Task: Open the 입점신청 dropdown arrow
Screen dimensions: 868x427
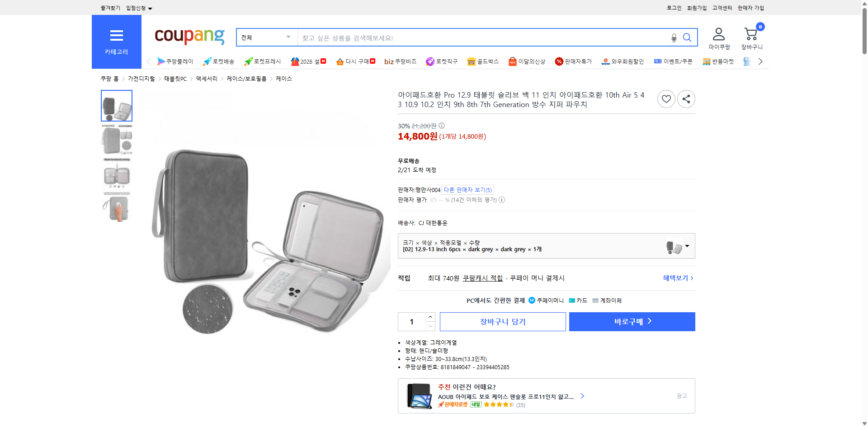Action: [x=151, y=8]
